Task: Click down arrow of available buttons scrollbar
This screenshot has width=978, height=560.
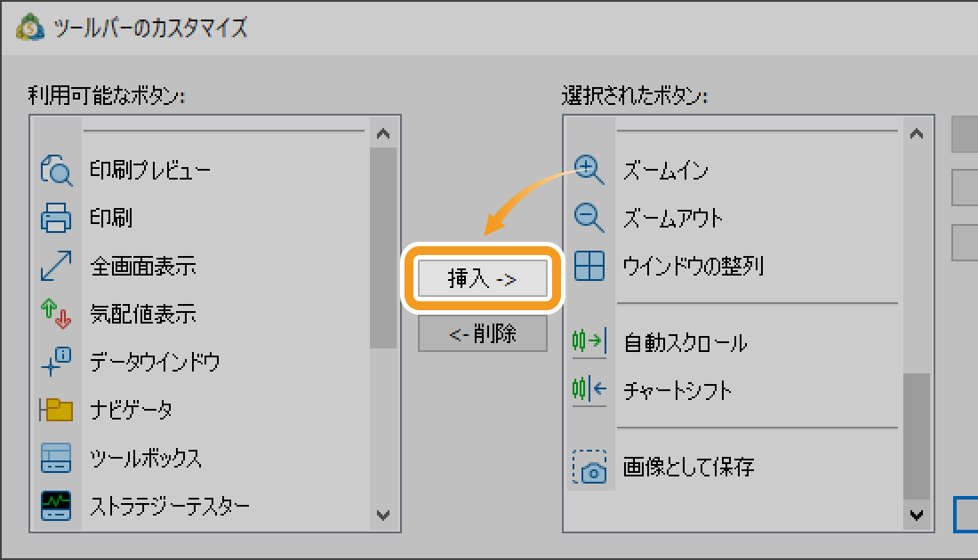Action: click(383, 515)
